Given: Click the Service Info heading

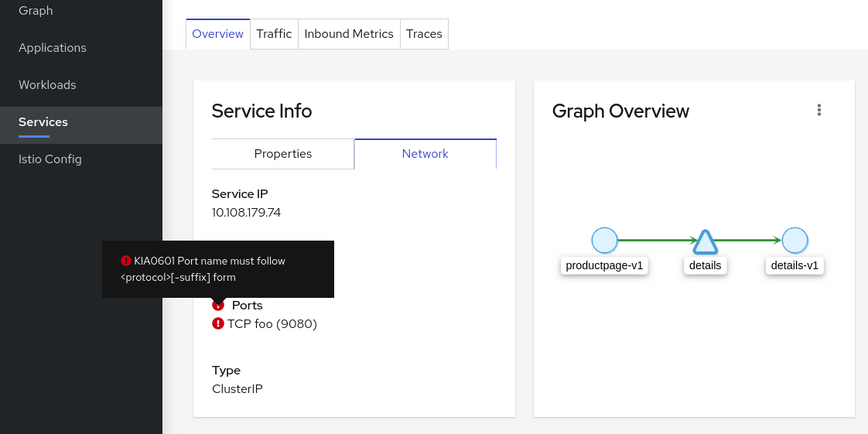Looking at the screenshot, I should [x=261, y=111].
